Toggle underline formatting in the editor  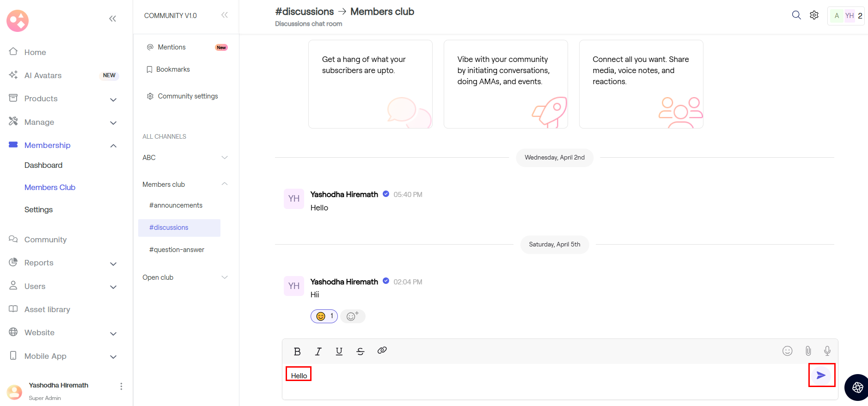[339, 351]
